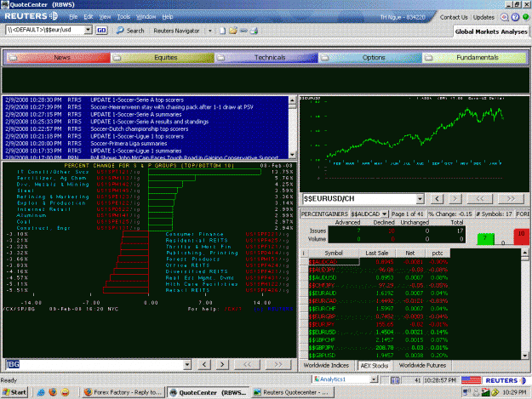Click the Fundamentals tab folder icon
Screen dimensions: 532x399
(428, 57)
